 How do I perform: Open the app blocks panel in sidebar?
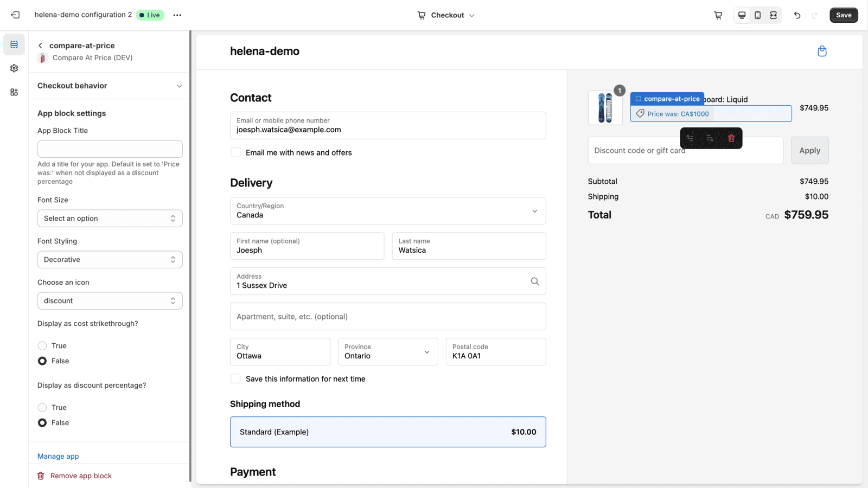[x=14, y=92]
